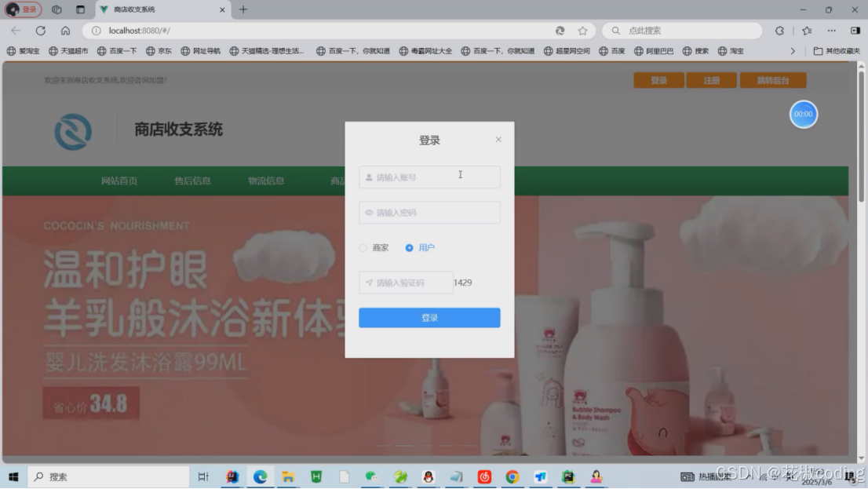This screenshot has height=489, width=868.
Task: Open the 其他收藏夹 folder
Action: point(837,51)
